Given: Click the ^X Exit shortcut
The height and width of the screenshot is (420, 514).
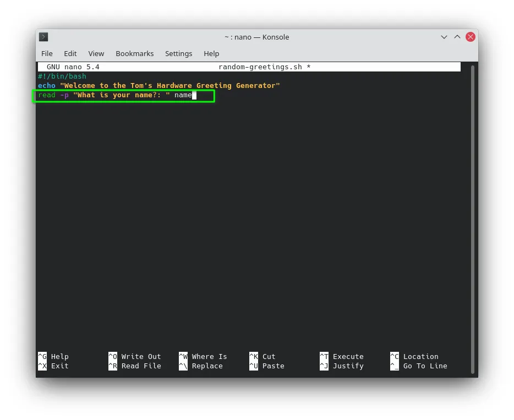Looking at the screenshot, I should click(x=53, y=366).
